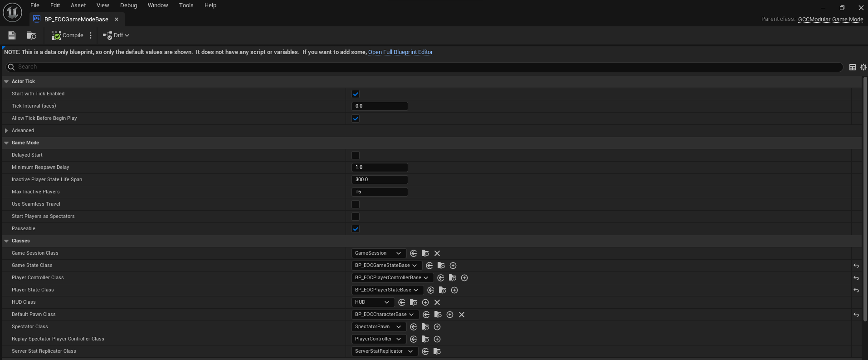Create new blueprint for Spectator Class
868x360 pixels.
(x=437, y=327)
